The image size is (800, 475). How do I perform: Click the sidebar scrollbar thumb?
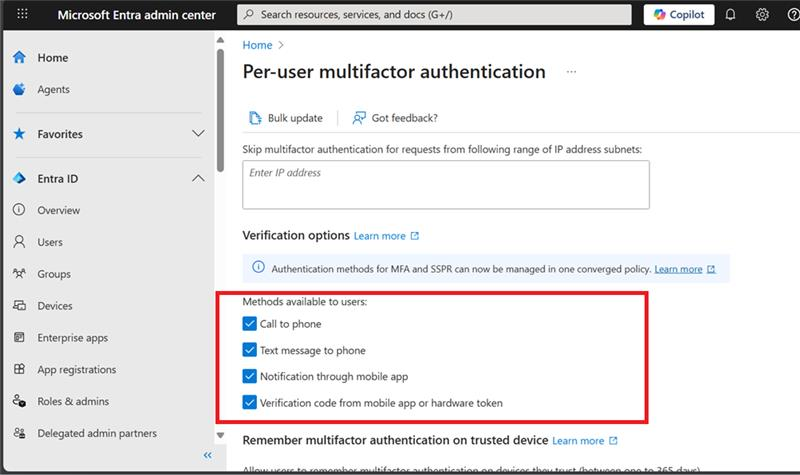pos(220,110)
